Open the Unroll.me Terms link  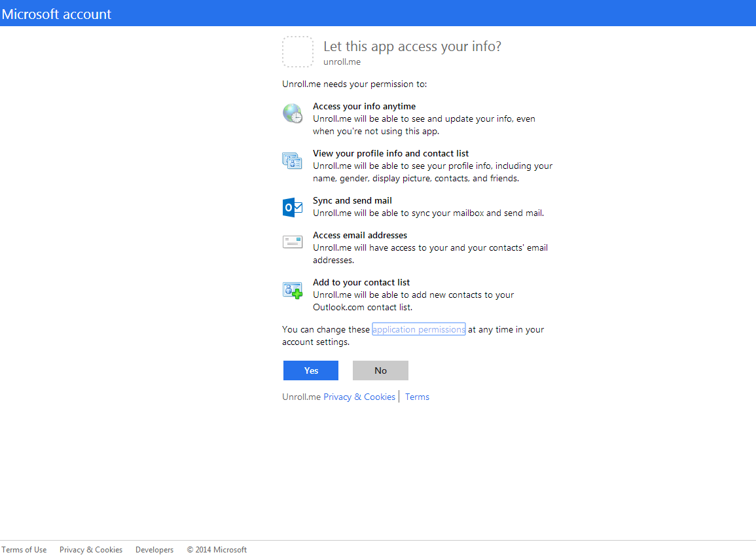coord(417,397)
